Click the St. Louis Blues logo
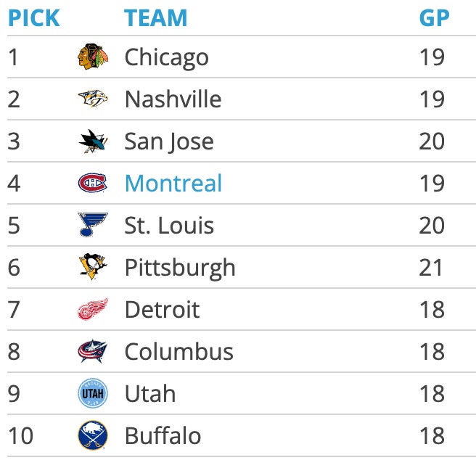476x460 pixels. click(x=93, y=226)
